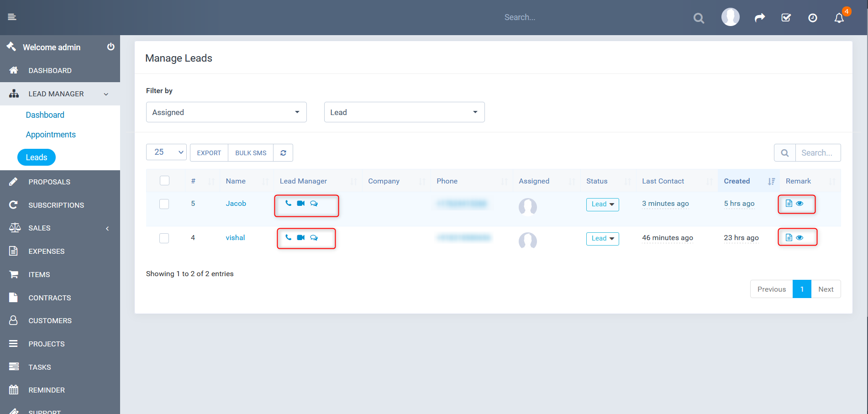Viewport: 868px width, 414px height.
Task: Check the select-all checkbox in the table header
Action: click(x=164, y=180)
